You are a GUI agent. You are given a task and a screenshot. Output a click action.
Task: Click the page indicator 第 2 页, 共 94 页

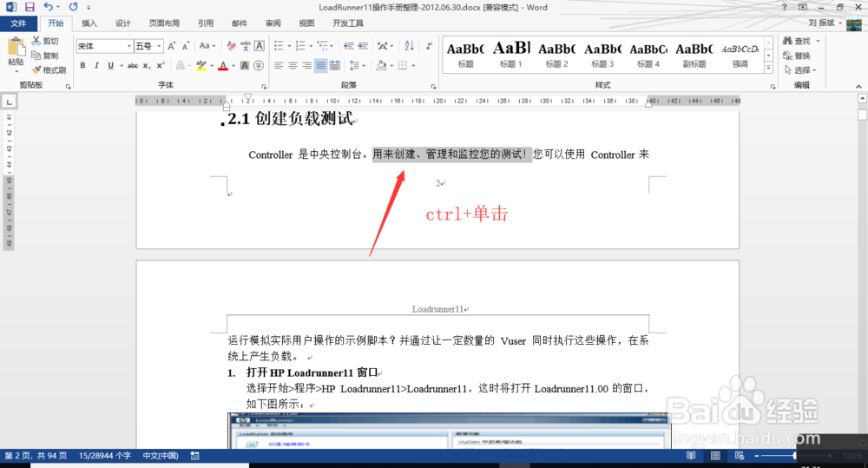(36, 456)
